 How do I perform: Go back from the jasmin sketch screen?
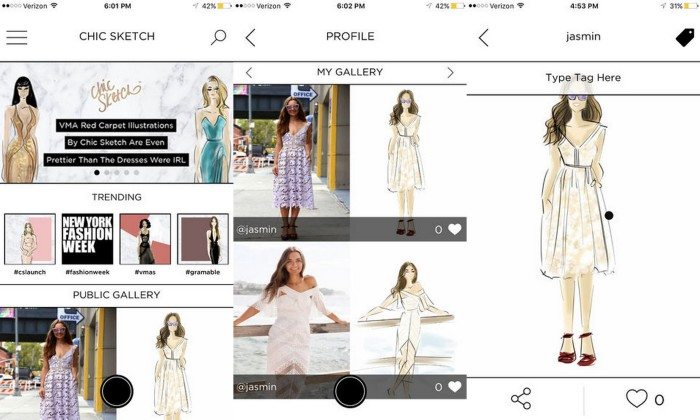click(484, 38)
